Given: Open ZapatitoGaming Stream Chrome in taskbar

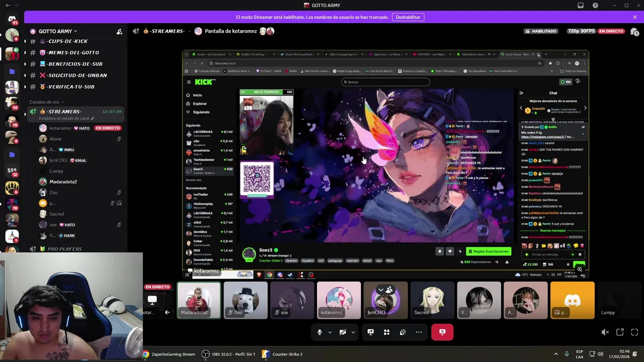Looking at the screenshot, I should (x=169, y=354).
